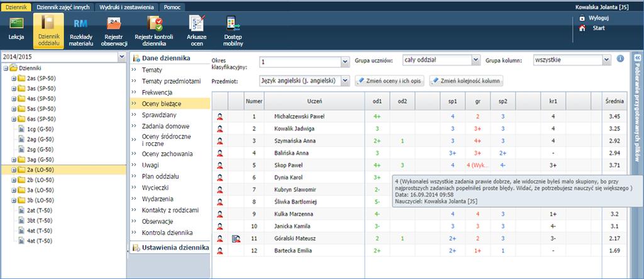This screenshot has width=644, height=279.
Task: Select the 2a (LO-50) journal
Action: pos(40,169)
